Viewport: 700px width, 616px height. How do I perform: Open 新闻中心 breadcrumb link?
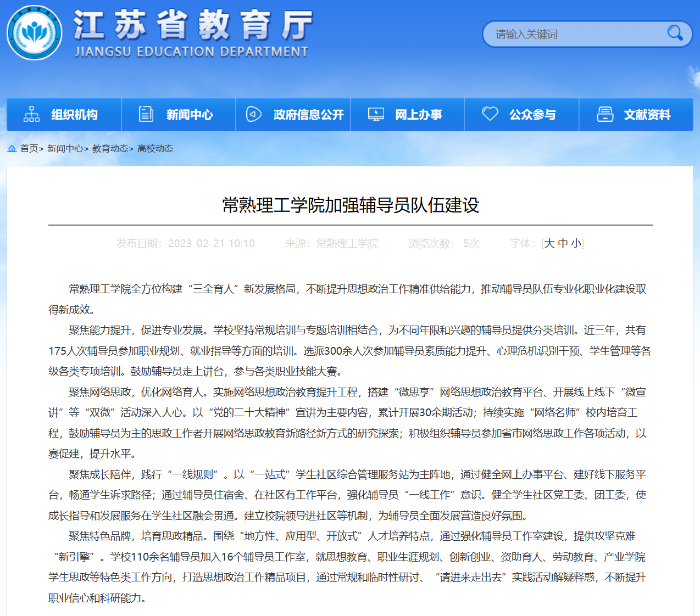click(65, 149)
